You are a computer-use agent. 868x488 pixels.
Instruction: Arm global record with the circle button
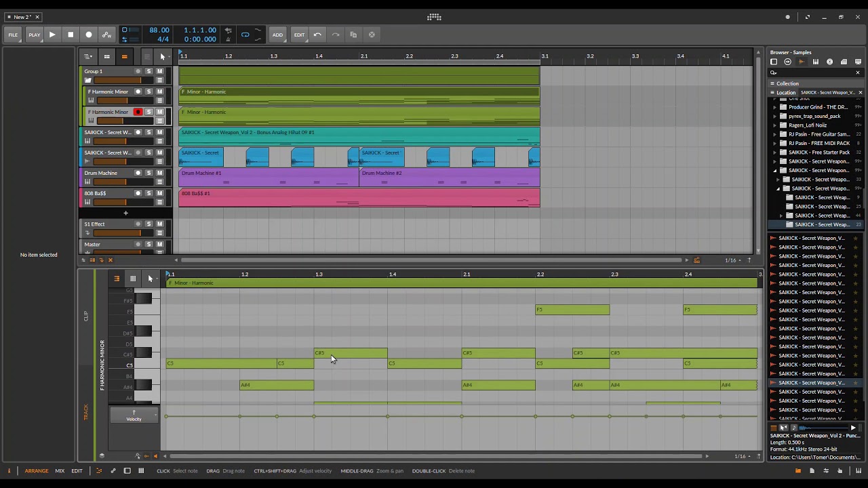tap(89, 35)
